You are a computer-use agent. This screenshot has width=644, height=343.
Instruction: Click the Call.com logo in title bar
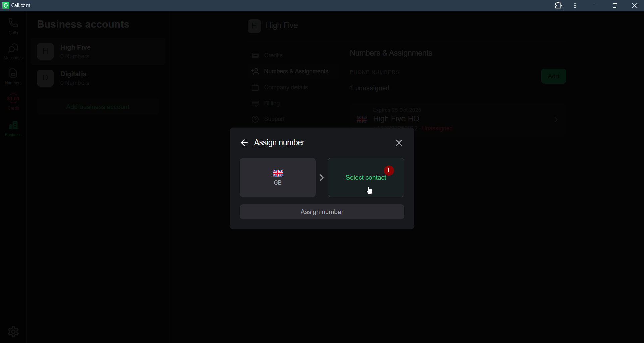point(6,5)
